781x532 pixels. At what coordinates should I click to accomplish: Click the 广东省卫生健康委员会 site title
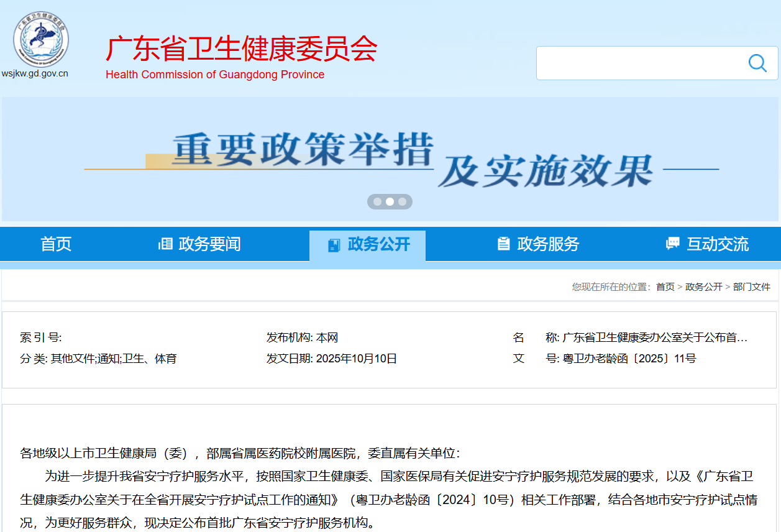(241, 48)
